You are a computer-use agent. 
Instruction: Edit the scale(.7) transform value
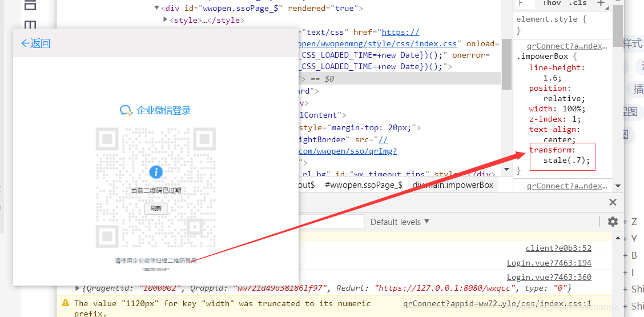pos(564,160)
